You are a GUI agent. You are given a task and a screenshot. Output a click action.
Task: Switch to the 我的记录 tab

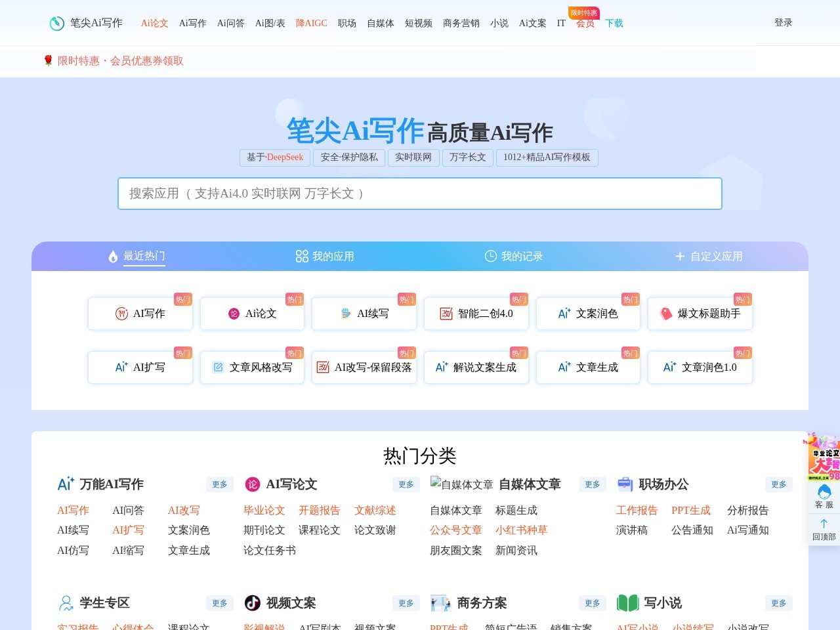(514, 257)
